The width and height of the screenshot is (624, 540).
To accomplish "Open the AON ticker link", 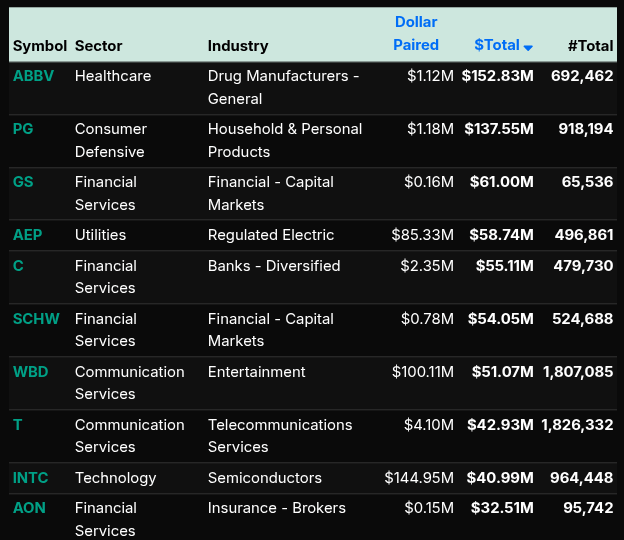I will [x=29, y=508].
